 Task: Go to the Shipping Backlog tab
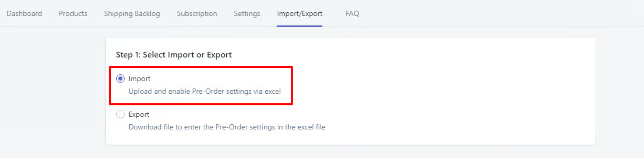click(132, 14)
